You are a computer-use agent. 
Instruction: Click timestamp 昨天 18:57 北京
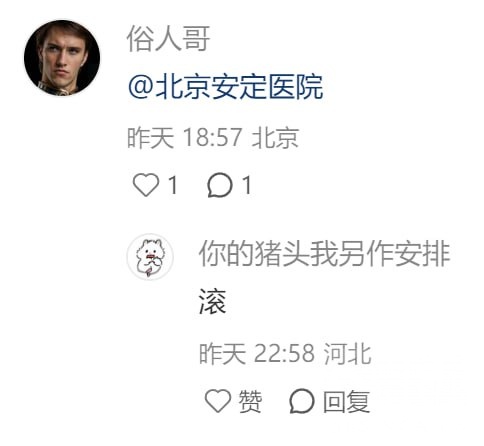[213, 137]
